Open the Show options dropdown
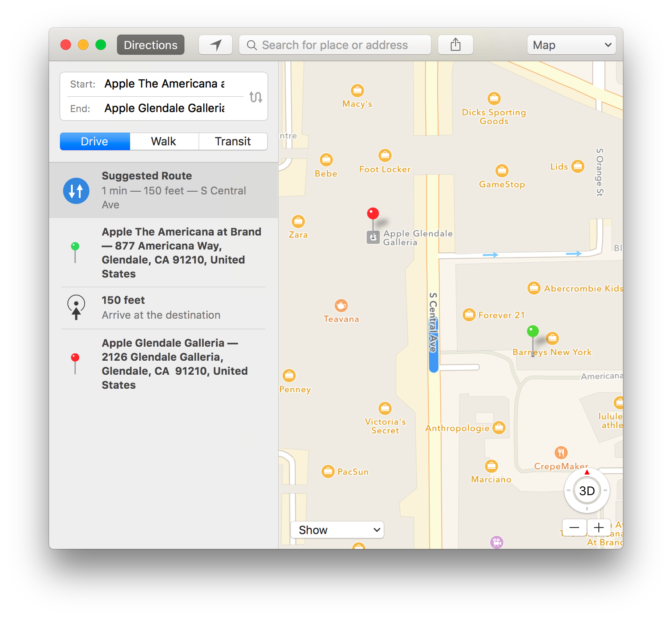672x619 pixels. pyautogui.click(x=337, y=530)
